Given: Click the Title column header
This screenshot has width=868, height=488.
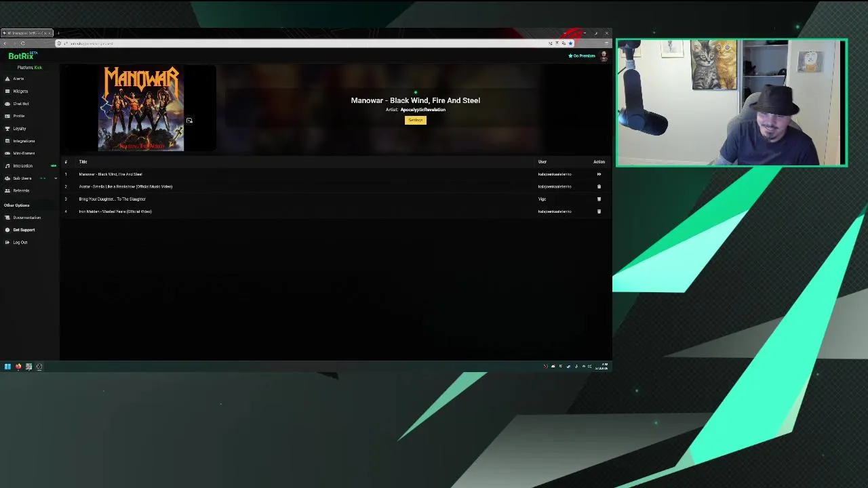Looking at the screenshot, I should pos(83,162).
